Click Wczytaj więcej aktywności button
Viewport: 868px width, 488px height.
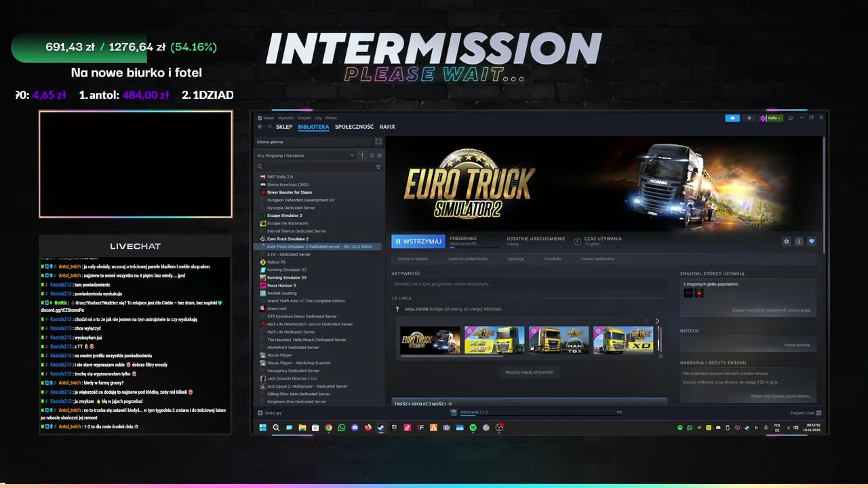[x=530, y=372]
